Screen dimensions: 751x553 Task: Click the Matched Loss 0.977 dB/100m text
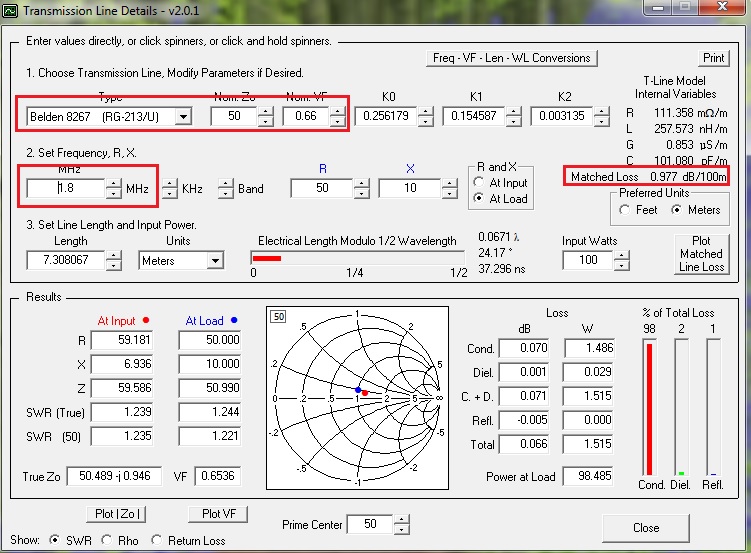[649, 177]
